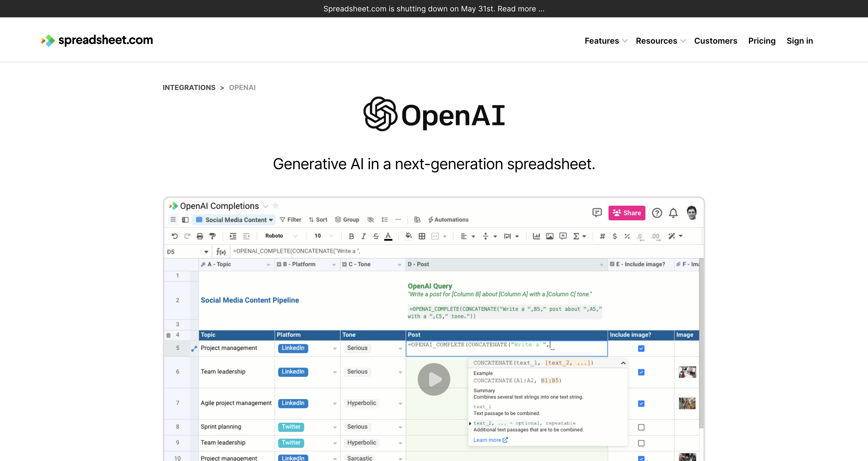Apply percent format icon
868x461 pixels.
pyautogui.click(x=627, y=236)
